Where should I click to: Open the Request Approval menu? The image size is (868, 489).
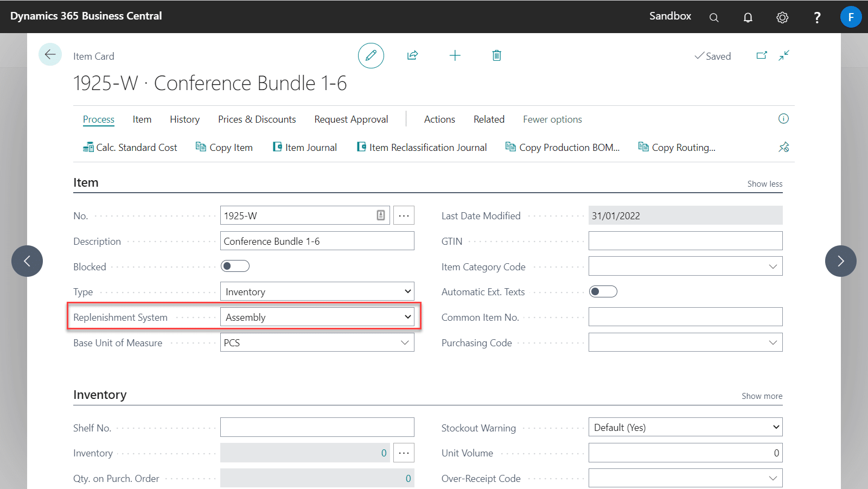(351, 119)
